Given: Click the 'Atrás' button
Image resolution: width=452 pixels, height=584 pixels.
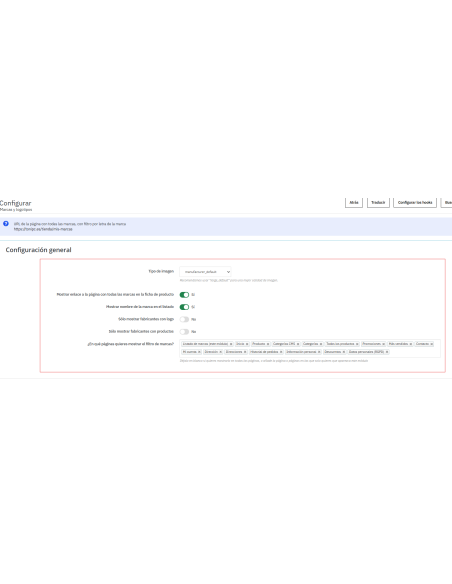Looking at the screenshot, I should click(354, 203).
